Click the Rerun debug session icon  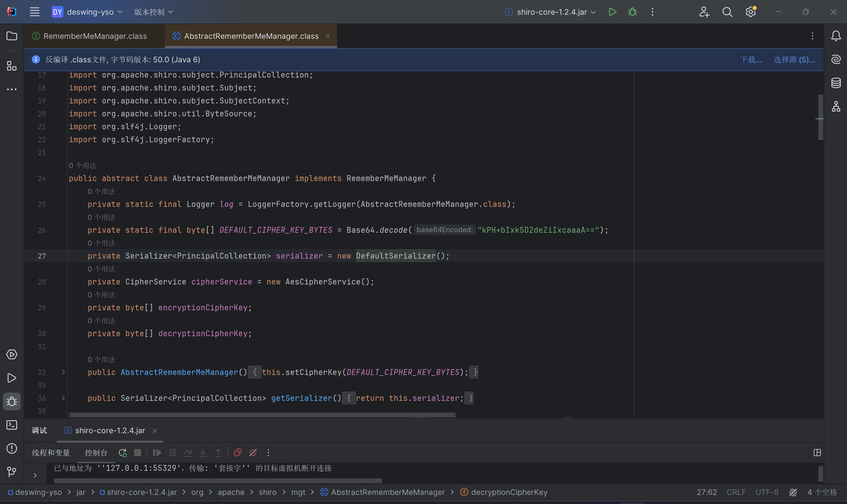click(x=122, y=453)
